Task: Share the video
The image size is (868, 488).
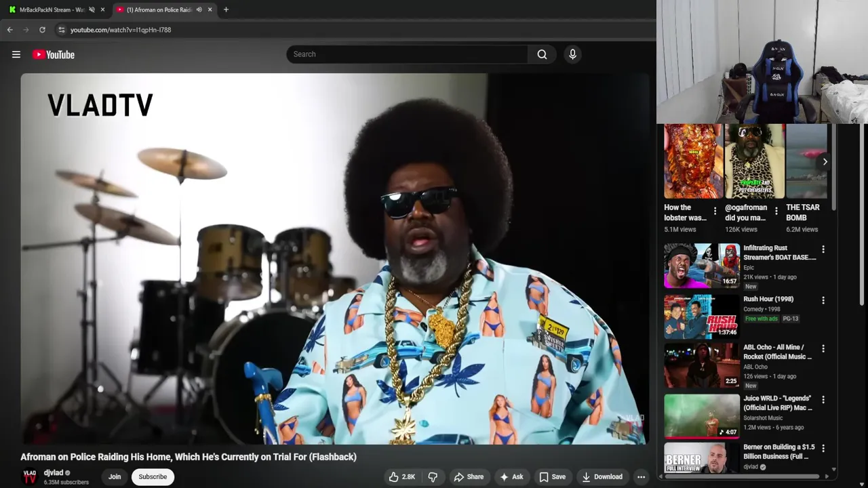Action: click(469, 477)
